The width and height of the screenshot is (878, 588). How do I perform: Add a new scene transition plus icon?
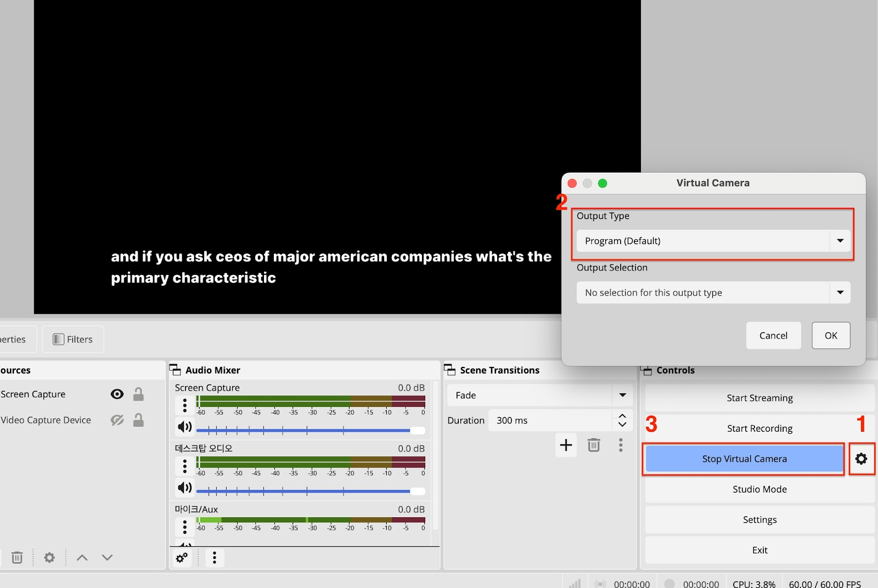[566, 445]
